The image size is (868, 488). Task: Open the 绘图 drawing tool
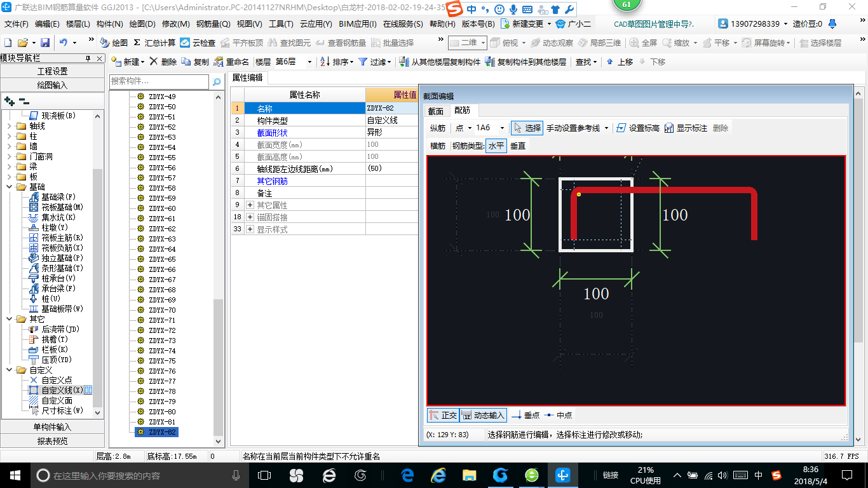coord(114,43)
